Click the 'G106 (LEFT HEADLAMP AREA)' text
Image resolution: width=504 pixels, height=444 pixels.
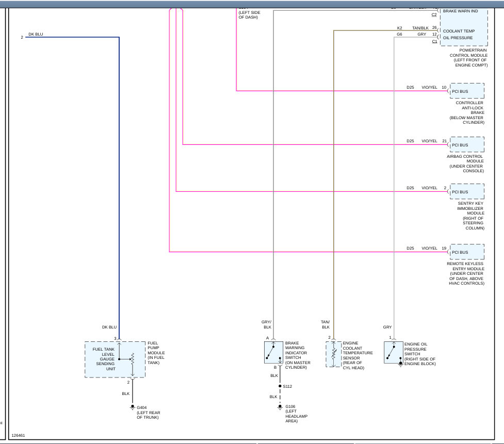click(296, 414)
